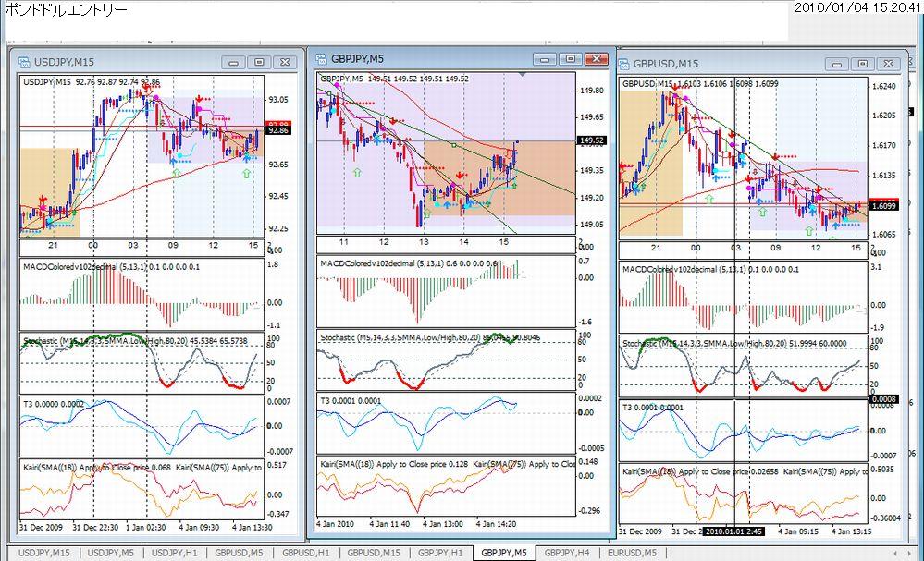This screenshot has height=561, width=924.
Task: Switch to the GBPUSD,M15 tab
Action: coord(374,553)
